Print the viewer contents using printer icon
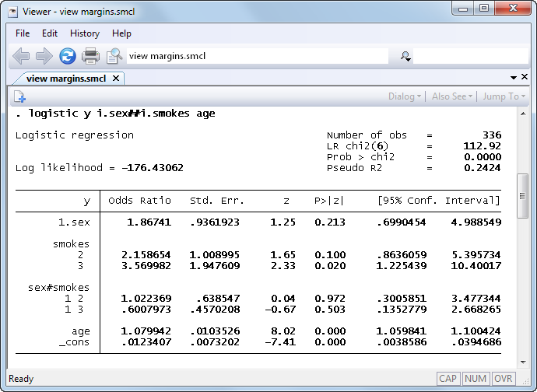Viewport: 537px width, 392px height. 91,56
